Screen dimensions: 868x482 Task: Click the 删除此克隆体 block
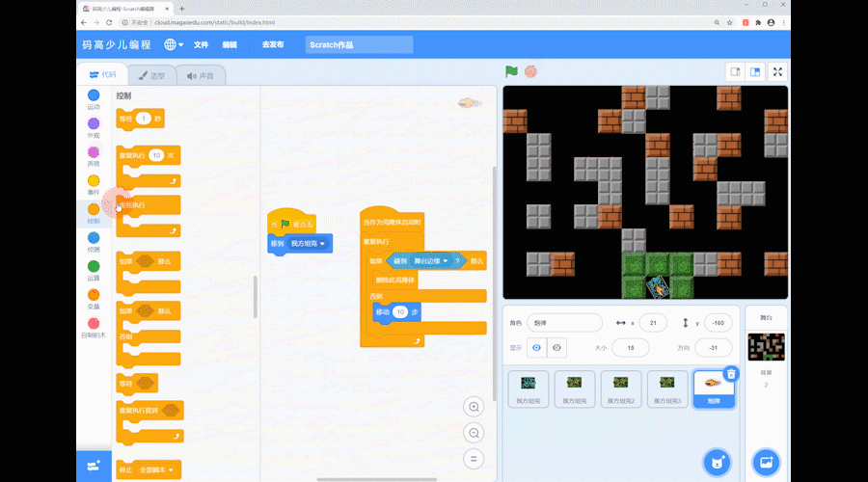point(394,280)
